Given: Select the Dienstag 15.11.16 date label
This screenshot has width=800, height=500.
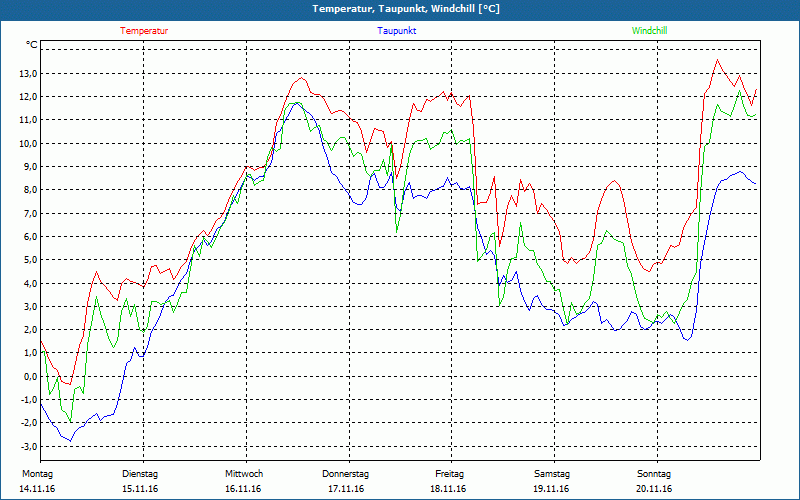Looking at the screenshot, I should [140, 481].
